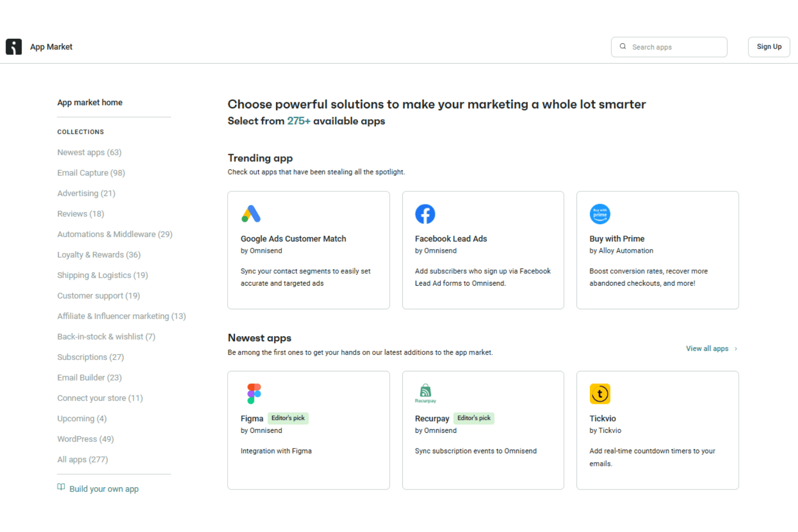Click the Omnisend logo icon

click(x=13, y=47)
